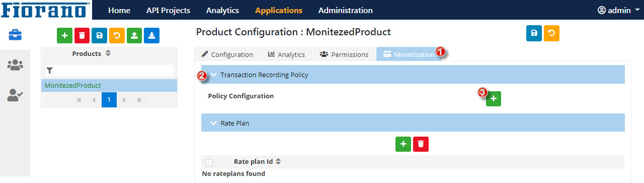Add a policy configuration with plus
The height and width of the screenshot is (183, 644).
[x=494, y=99]
